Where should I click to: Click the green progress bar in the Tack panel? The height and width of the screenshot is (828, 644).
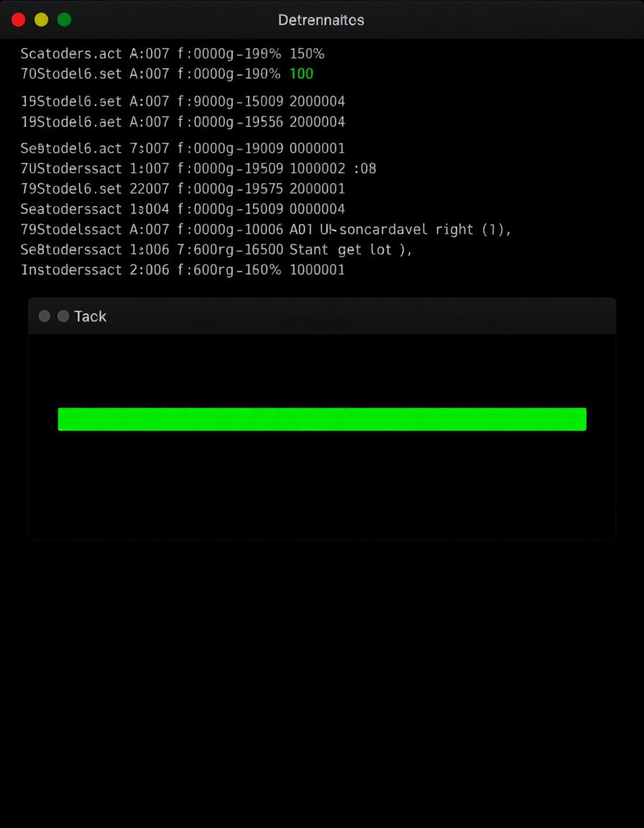click(322, 419)
